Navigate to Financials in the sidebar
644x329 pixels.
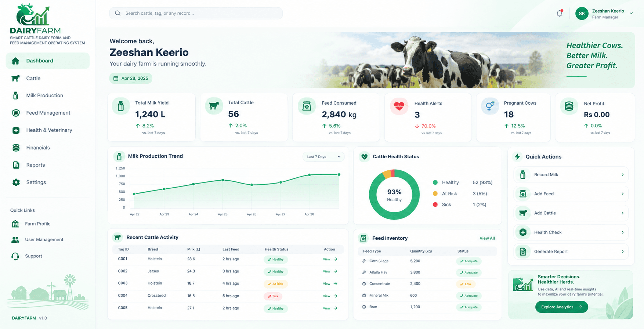tap(48, 148)
